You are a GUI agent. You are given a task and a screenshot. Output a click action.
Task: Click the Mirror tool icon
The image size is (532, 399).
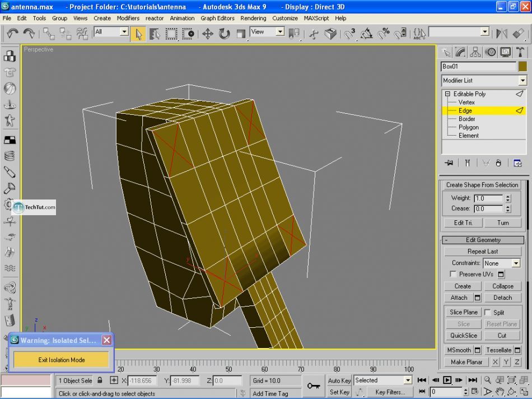[501, 34]
